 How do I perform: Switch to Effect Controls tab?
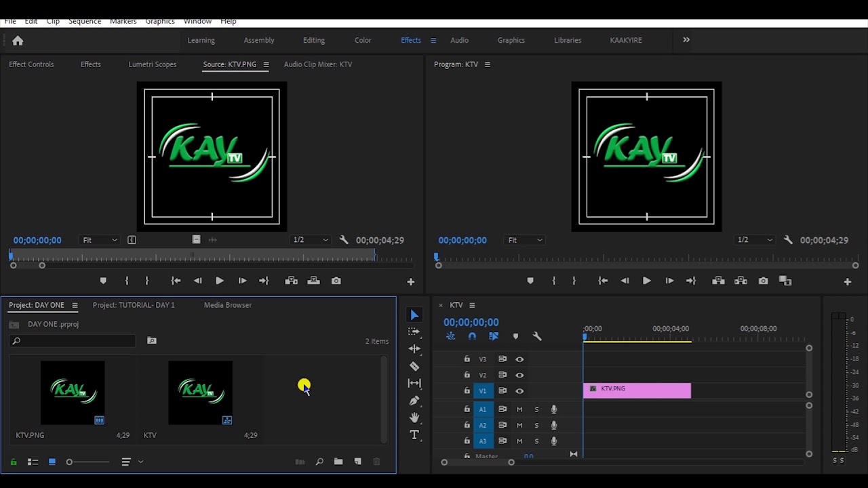(x=31, y=64)
